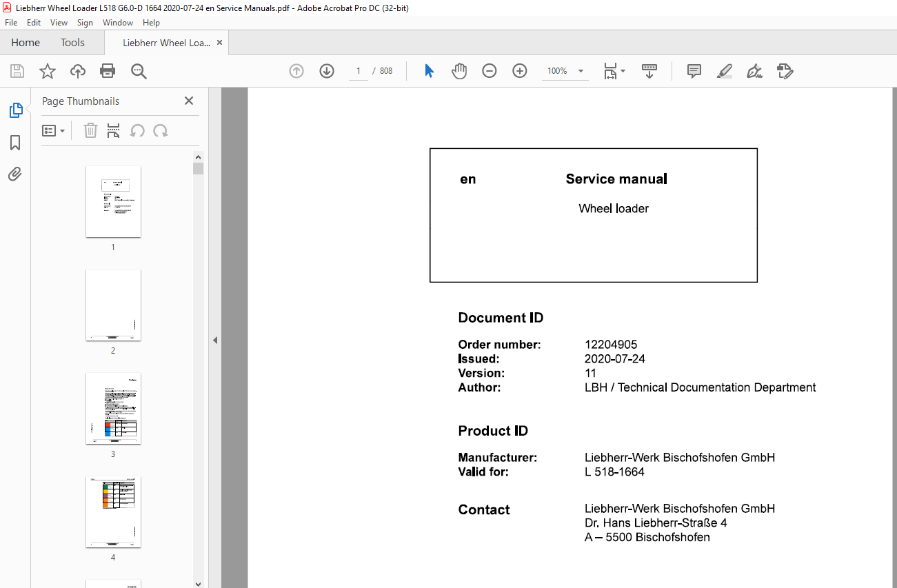Screen dimensions: 897x588
Task: Click the issued date 2020-07-24
Action: click(x=615, y=359)
